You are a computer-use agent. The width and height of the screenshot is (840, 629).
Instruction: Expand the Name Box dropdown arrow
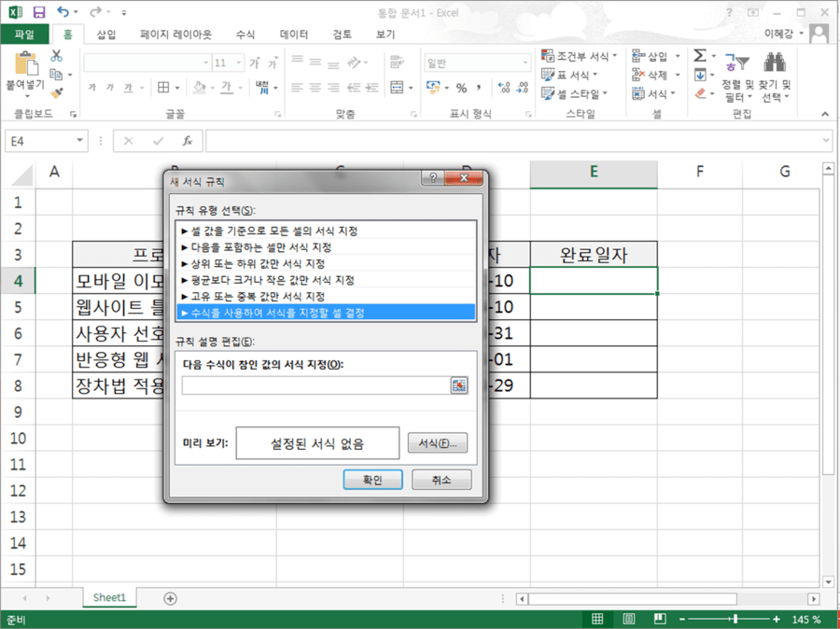tap(80, 140)
